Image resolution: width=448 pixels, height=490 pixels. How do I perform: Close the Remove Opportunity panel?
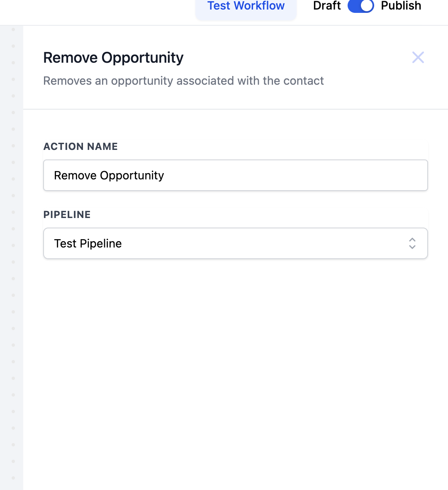[x=418, y=57]
